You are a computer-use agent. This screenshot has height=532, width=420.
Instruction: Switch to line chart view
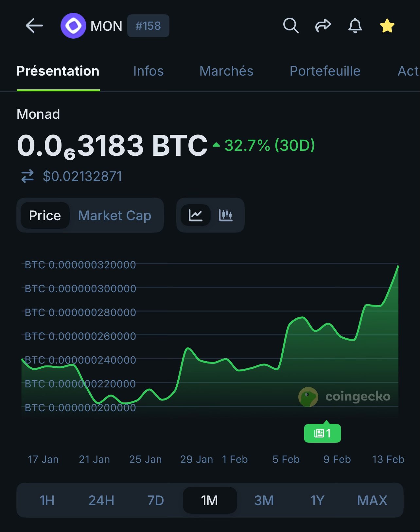pyautogui.click(x=196, y=215)
